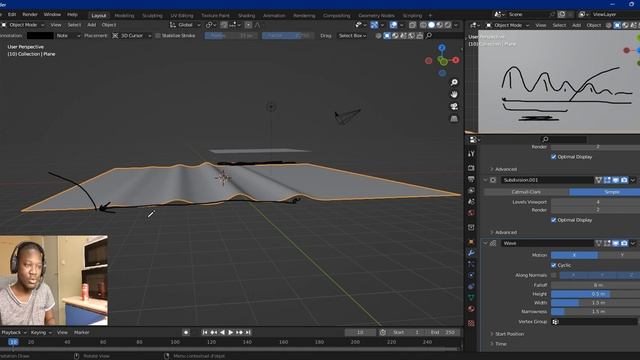Image resolution: width=640 pixels, height=360 pixels.
Task: Switch to the Modeling workspace tab
Action: pyautogui.click(x=124, y=16)
